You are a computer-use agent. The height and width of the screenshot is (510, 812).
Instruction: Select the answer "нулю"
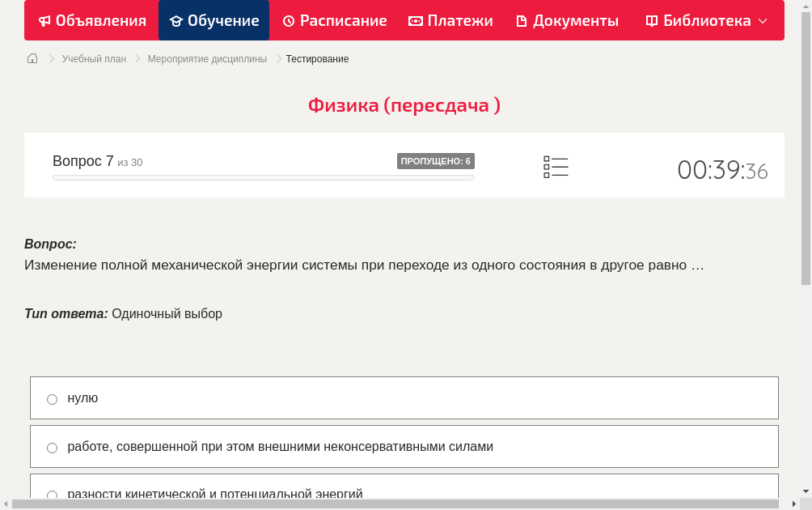coord(52,398)
